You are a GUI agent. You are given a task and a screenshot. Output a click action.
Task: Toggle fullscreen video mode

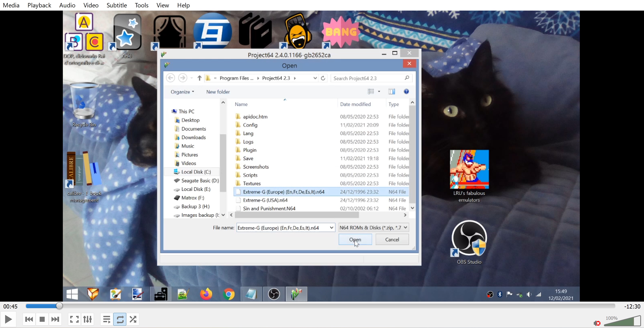[x=74, y=319]
